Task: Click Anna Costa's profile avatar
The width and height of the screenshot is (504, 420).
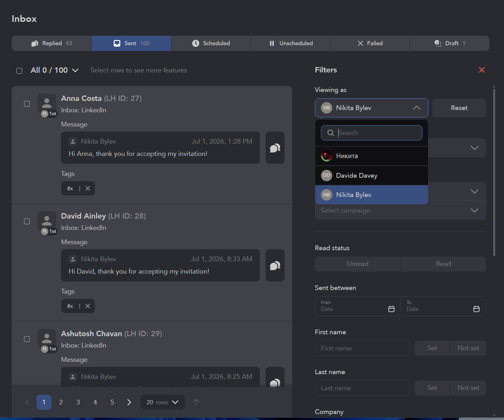Action: (x=47, y=103)
